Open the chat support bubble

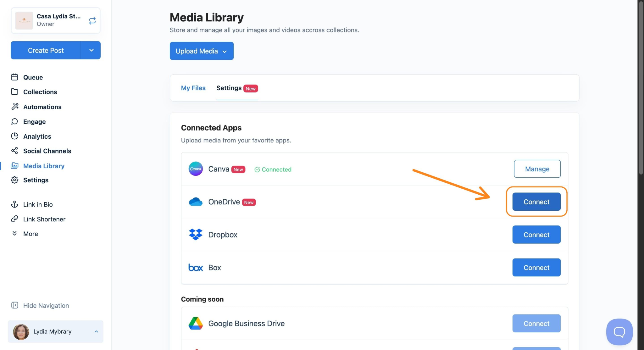point(619,332)
